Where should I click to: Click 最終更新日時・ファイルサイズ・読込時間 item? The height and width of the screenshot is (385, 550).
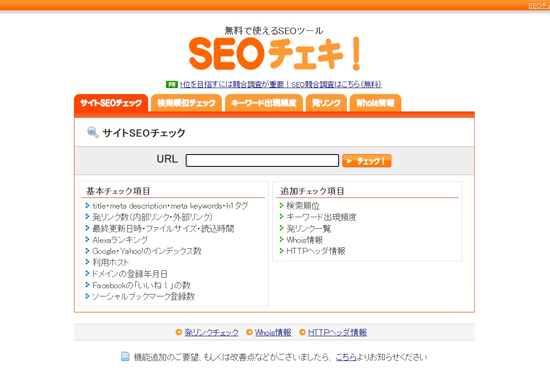(163, 229)
